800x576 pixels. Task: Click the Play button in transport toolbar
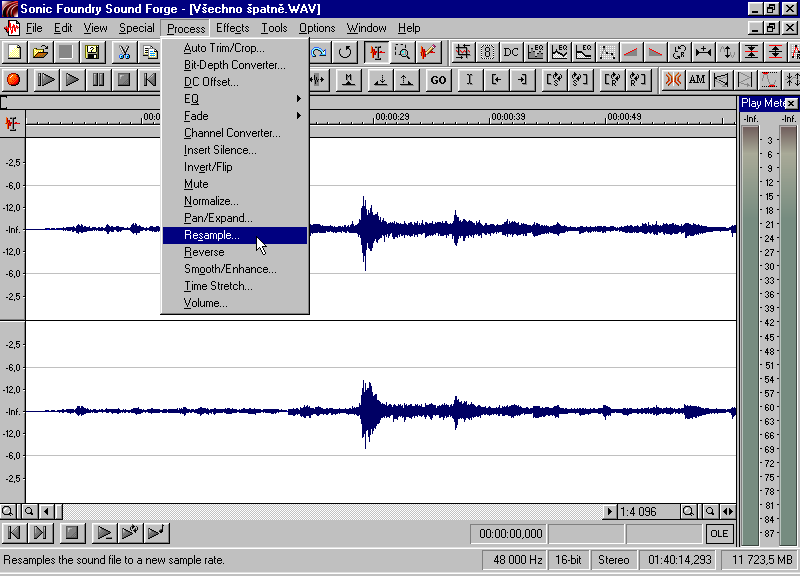(x=72, y=80)
